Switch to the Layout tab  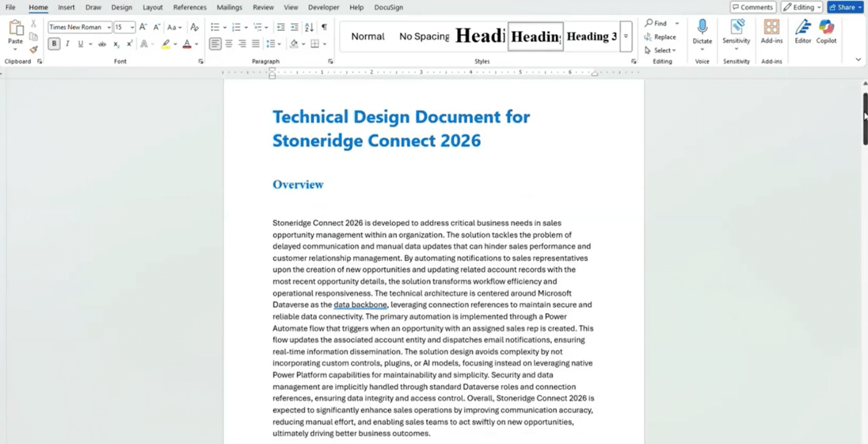(152, 7)
